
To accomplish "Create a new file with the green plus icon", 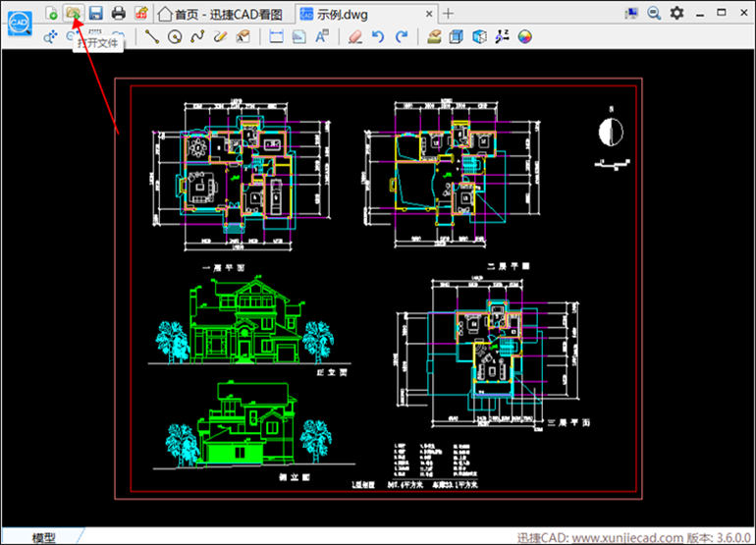I will [x=51, y=13].
